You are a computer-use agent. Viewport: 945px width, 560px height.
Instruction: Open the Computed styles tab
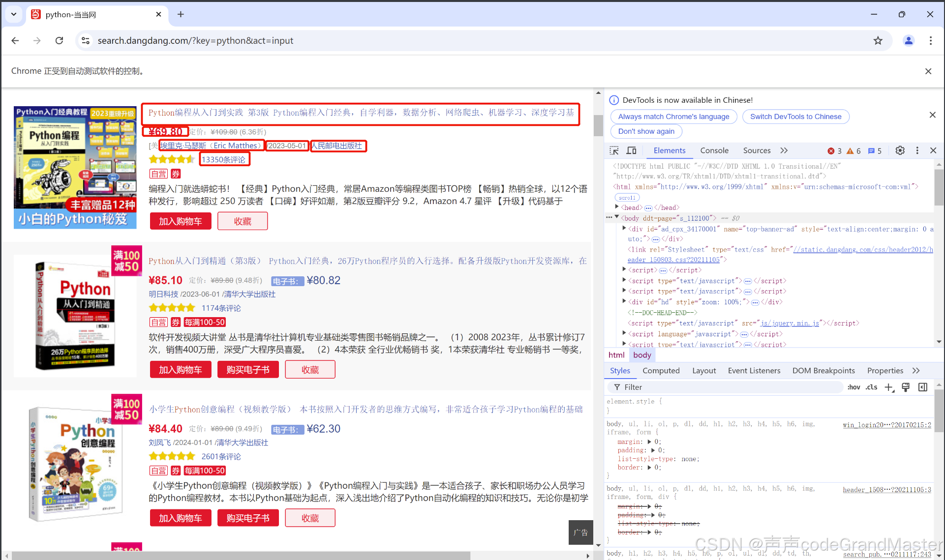661,371
